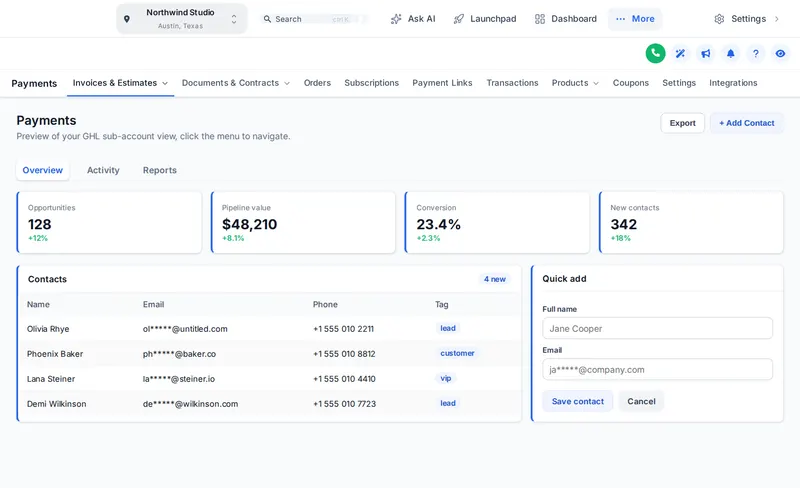Image resolution: width=800 pixels, height=488 pixels.
Task: Select the Overview tab
Action: point(42,170)
